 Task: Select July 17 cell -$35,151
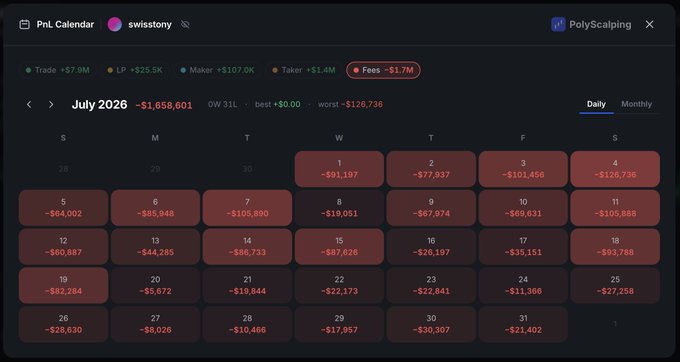(x=523, y=247)
